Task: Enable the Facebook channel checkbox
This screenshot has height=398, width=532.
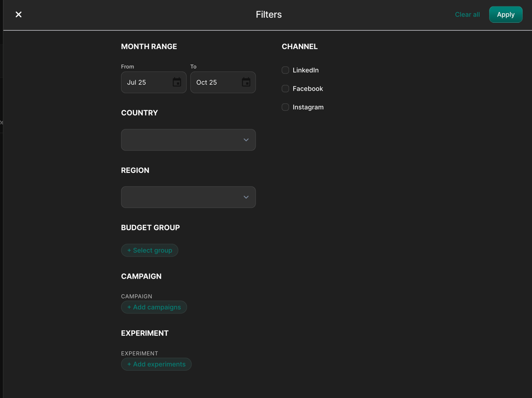Action: pos(285,88)
